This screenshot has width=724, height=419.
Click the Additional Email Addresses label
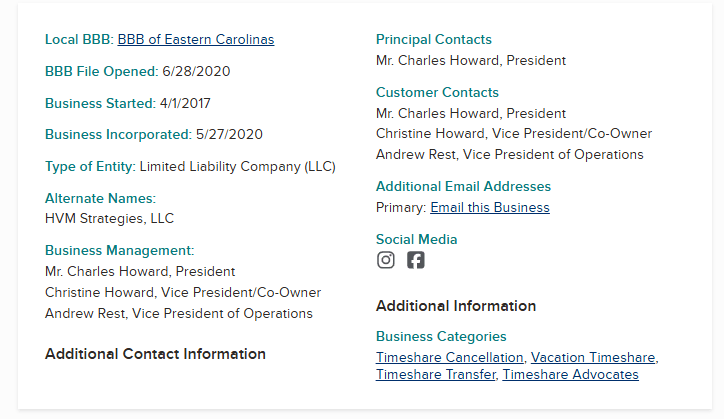pos(463,187)
